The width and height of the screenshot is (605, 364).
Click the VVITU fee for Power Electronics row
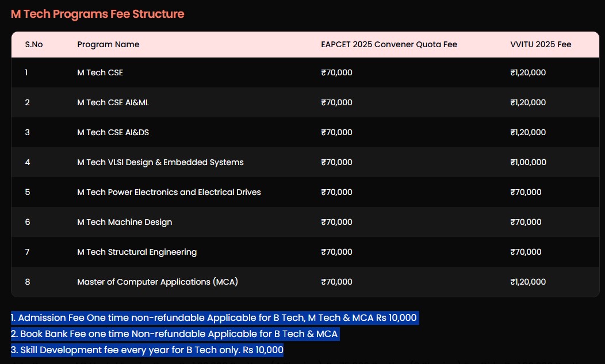click(x=526, y=192)
